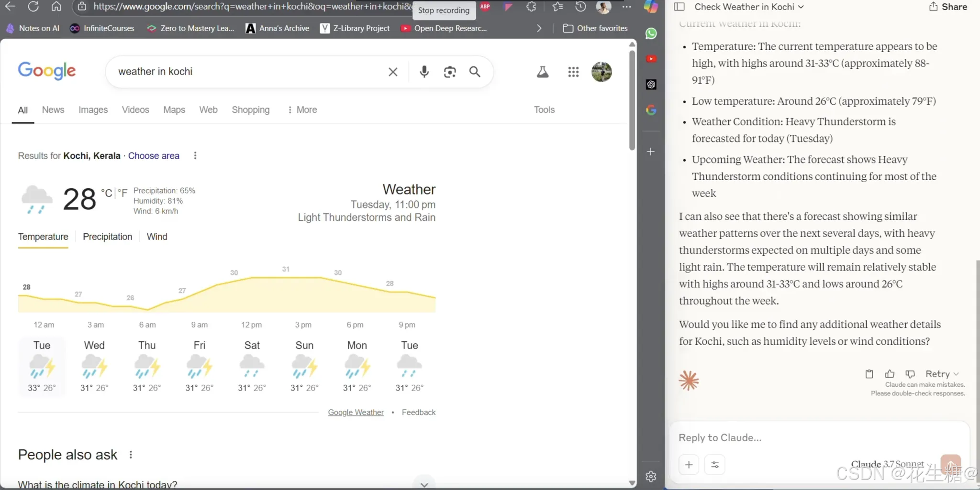Image resolution: width=980 pixels, height=490 pixels.
Task: Switch to the Images search tab
Action: (93, 109)
